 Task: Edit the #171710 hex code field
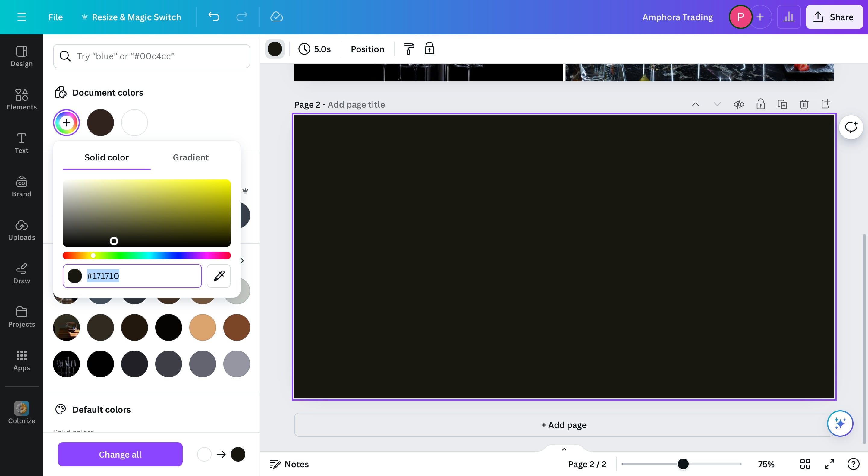(x=132, y=276)
